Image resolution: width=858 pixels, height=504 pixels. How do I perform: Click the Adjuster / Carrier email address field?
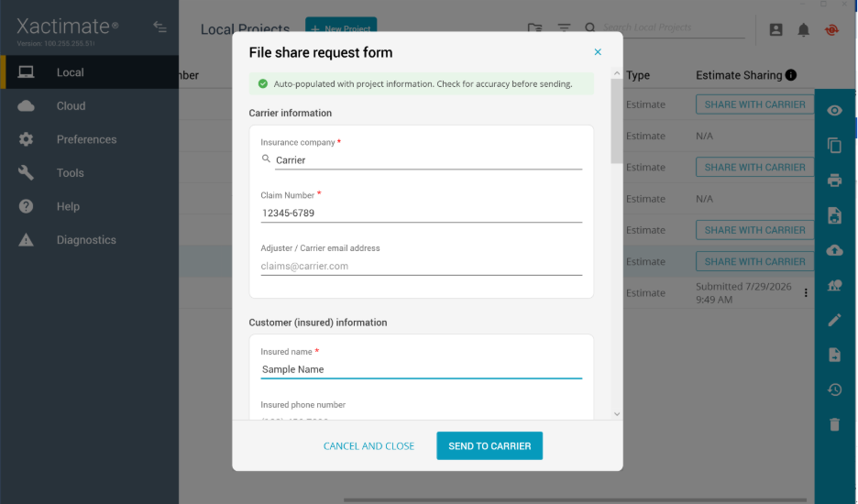(x=422, y=266)
